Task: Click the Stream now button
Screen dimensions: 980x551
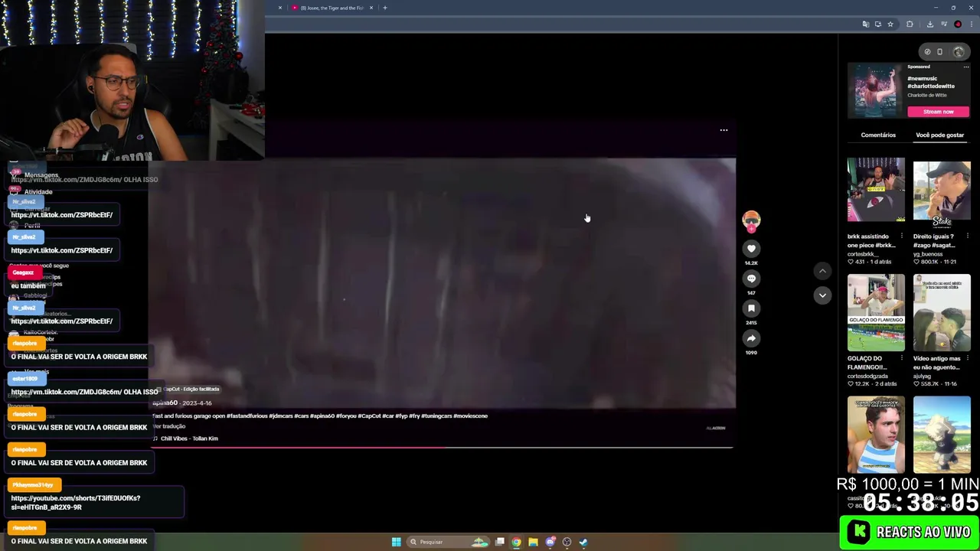Action: click(939, 112)
